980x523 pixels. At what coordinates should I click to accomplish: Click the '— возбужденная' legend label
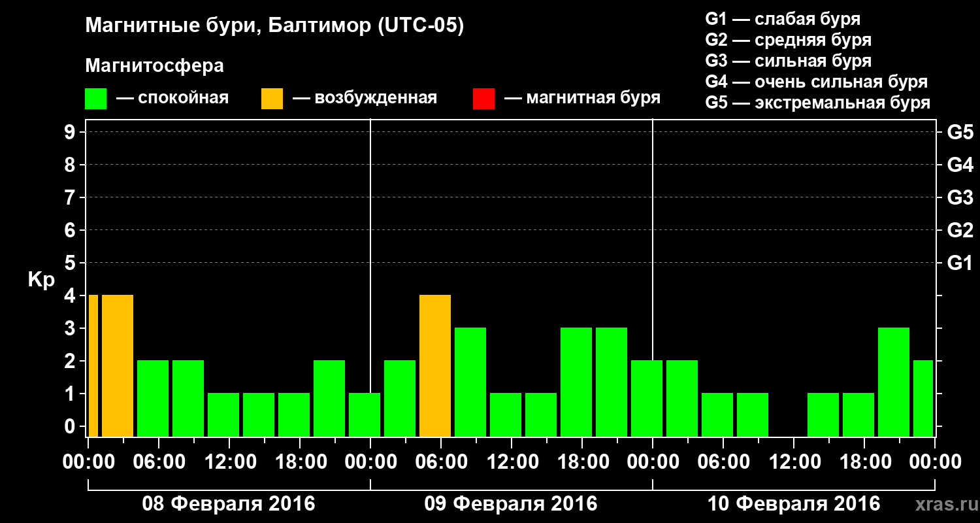pyautogui.click(x=365, y=99)
